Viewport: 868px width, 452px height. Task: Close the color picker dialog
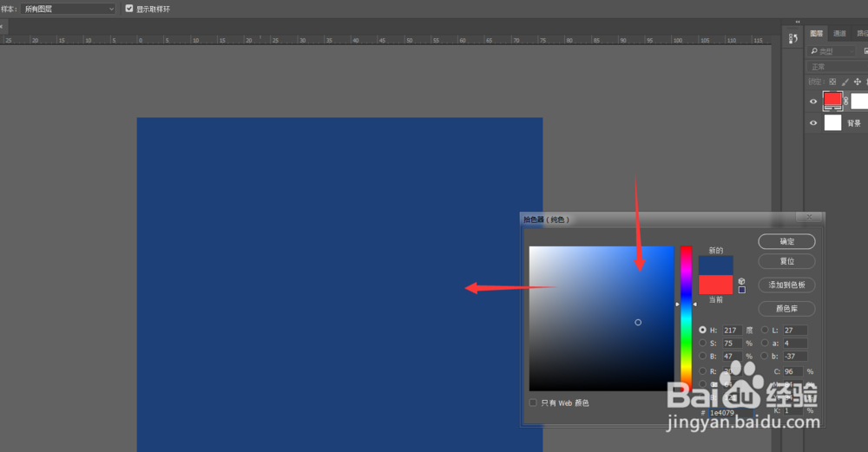tap(809, 217)
